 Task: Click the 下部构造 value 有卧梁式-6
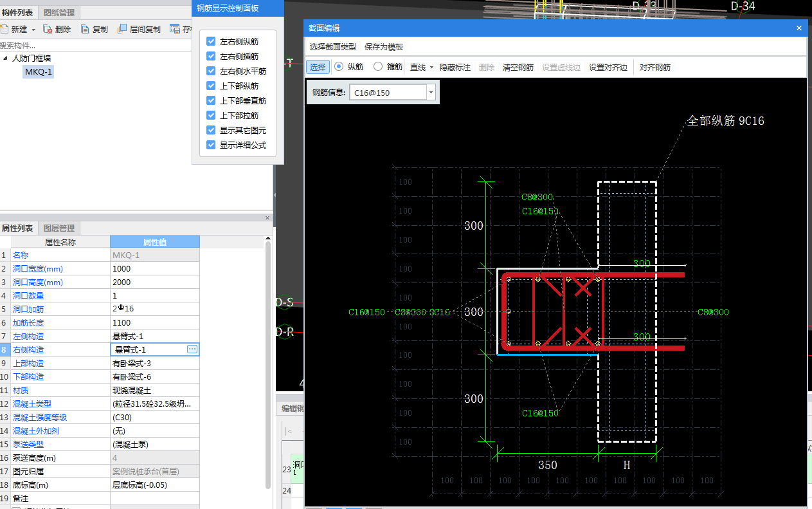(x=155, y=376)
